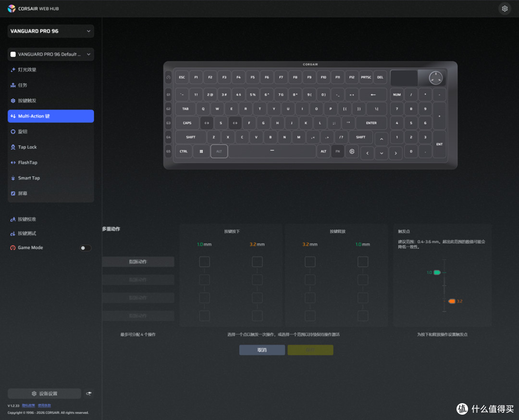Tick the top checkbox under 按键释放 1.0 mm
The image size is (519, 420).
click(x=363, y=262)
